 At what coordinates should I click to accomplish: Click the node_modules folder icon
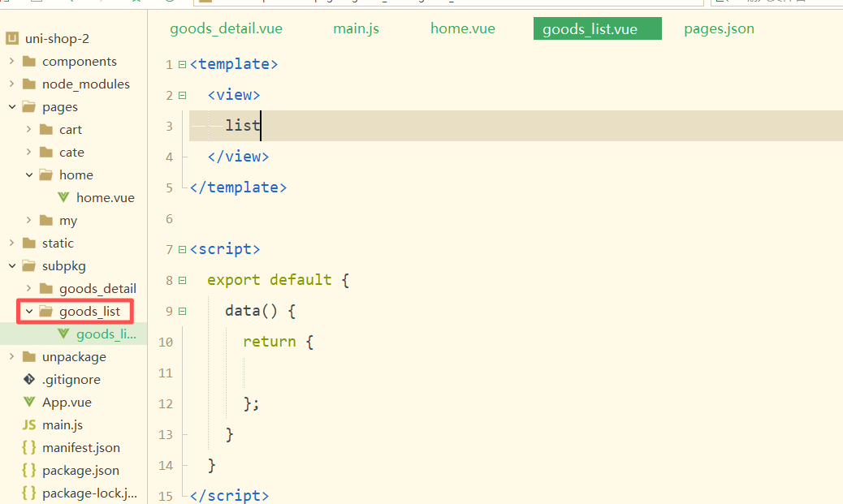29,84
